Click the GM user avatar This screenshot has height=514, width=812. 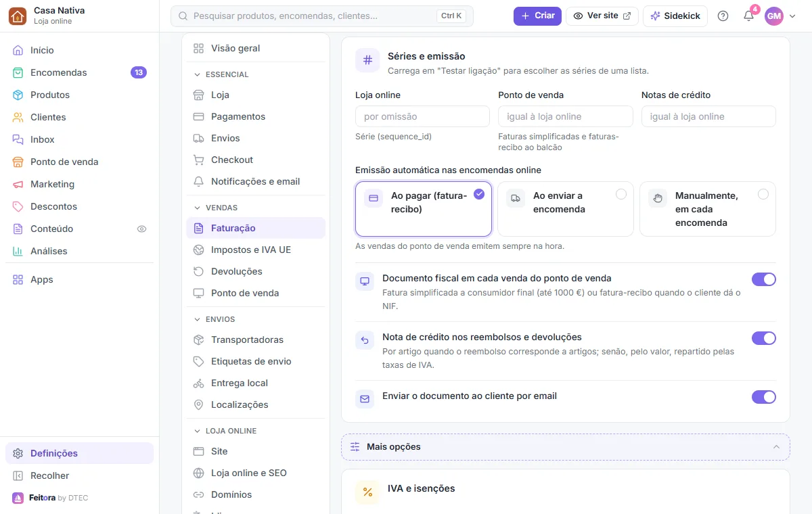click(774, 16)
